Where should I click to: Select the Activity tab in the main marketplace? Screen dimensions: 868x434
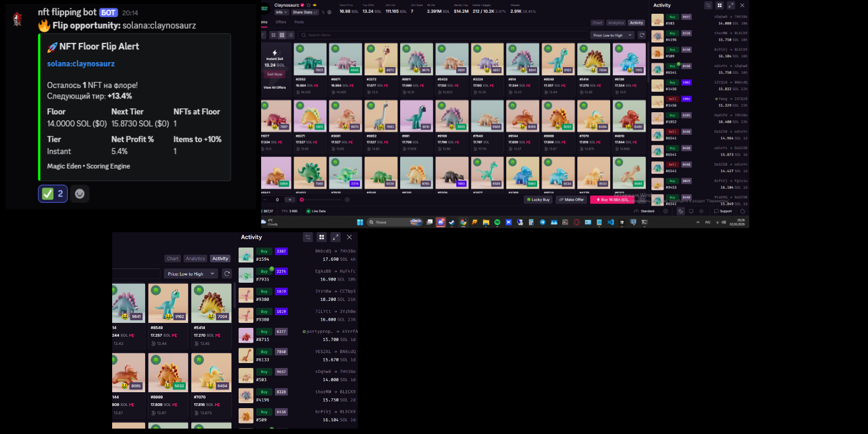click(x=637, y=23)
